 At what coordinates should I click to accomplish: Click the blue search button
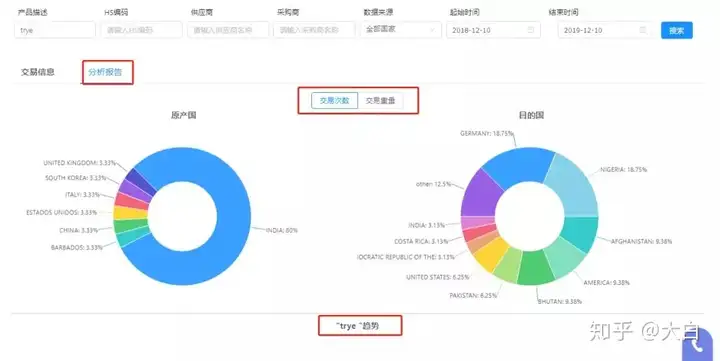coord(676,30)
